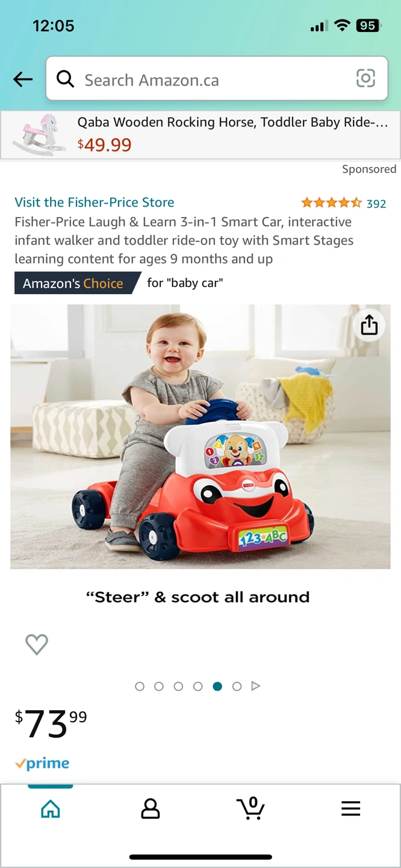Tap the prime logo badge
This screenshot has width=401, height=868.
pyautogui.click(x=42, y=764)
